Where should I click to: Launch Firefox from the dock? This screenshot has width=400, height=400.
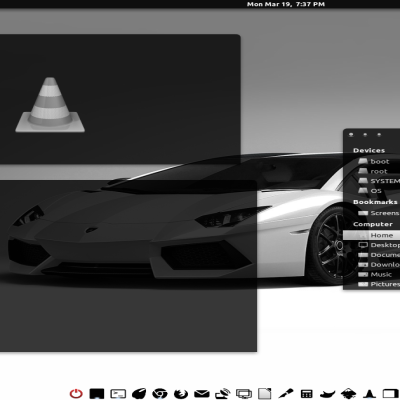pyautogui.click(x=181, y=393)
